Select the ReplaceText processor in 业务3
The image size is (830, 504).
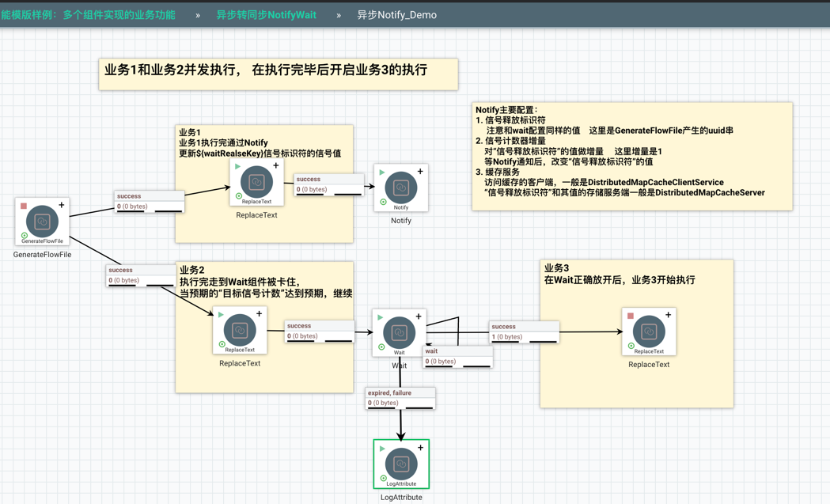click(649, 331)
